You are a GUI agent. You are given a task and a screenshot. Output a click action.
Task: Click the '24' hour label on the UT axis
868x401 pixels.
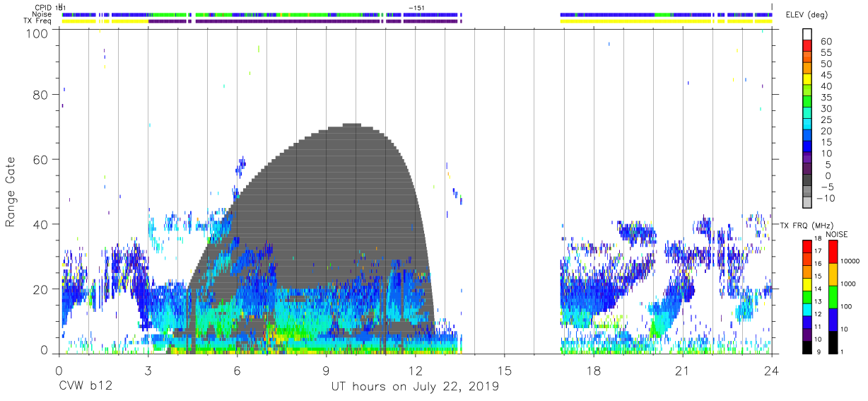[x=772, y=371]
